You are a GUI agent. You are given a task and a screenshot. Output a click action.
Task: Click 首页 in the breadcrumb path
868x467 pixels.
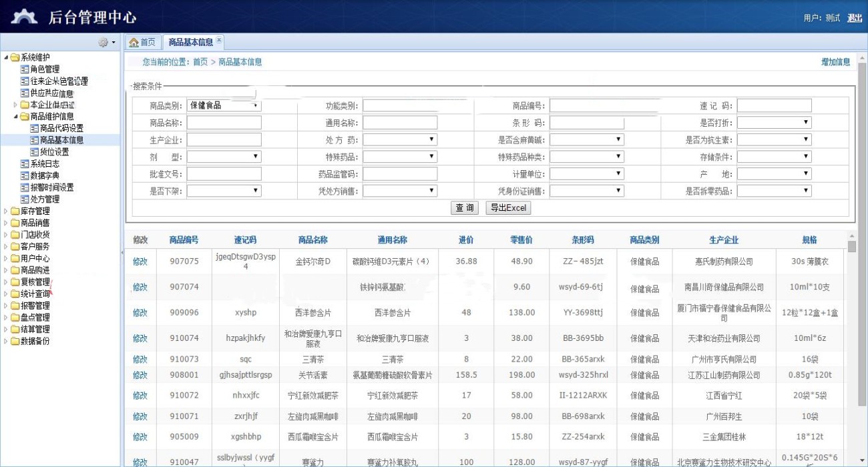point(200,62)
